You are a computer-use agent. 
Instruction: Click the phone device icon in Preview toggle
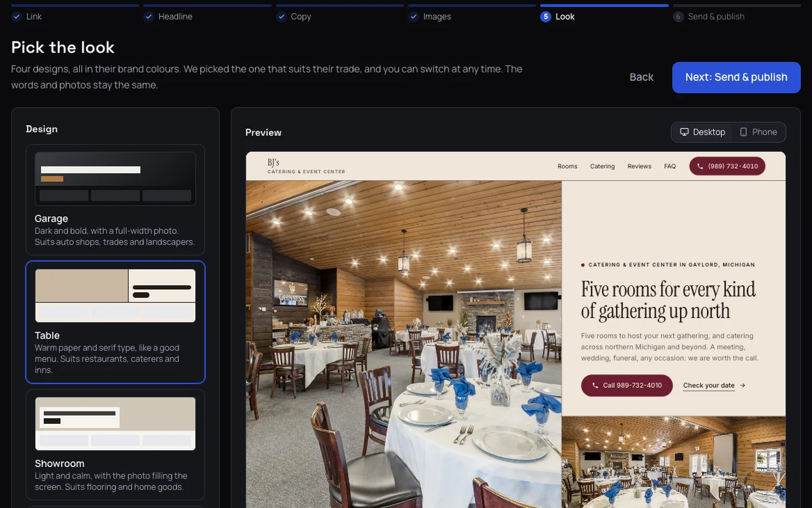click(743, 132)
